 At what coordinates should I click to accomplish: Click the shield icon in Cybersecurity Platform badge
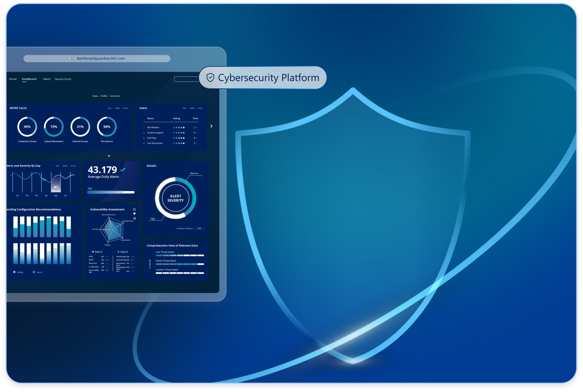[x=210, y=78]
